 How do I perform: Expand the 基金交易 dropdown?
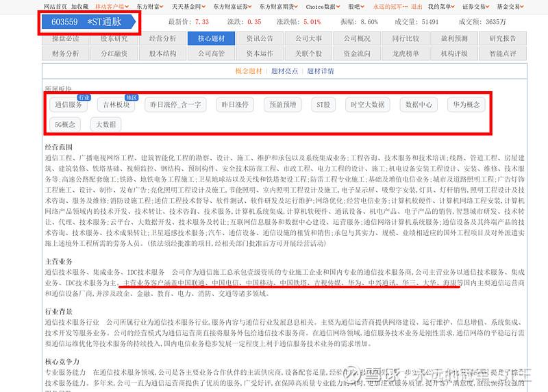510,7
